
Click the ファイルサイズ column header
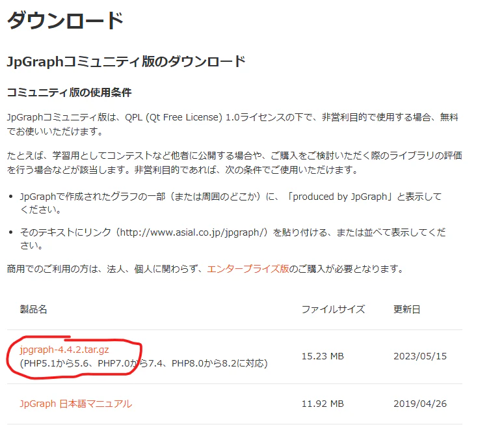pos(334,309)
